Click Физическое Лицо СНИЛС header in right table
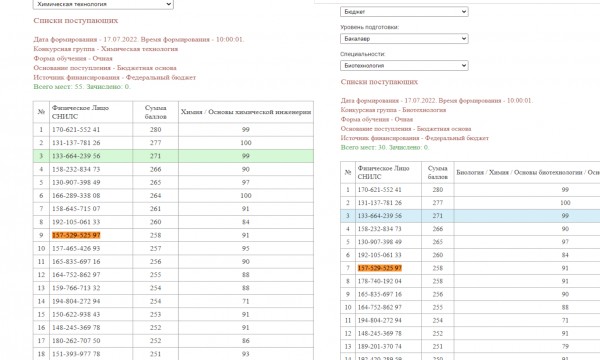 pos(383,173)
